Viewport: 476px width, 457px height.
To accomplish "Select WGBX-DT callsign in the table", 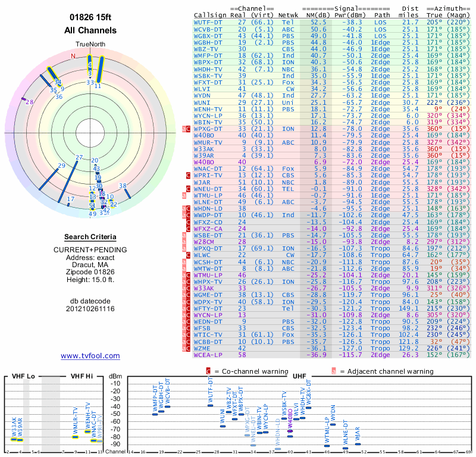I will 208,36.
